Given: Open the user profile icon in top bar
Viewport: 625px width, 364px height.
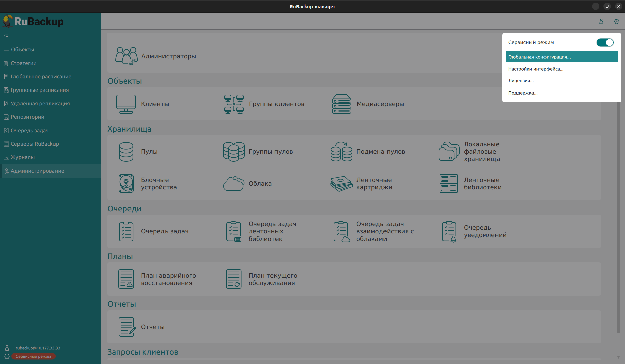Looking at the screenshot, I should click(x=601, y=21).
